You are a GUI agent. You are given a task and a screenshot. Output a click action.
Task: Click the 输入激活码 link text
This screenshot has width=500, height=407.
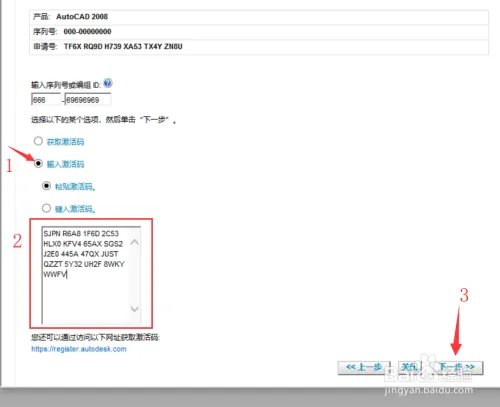[65, 164]
